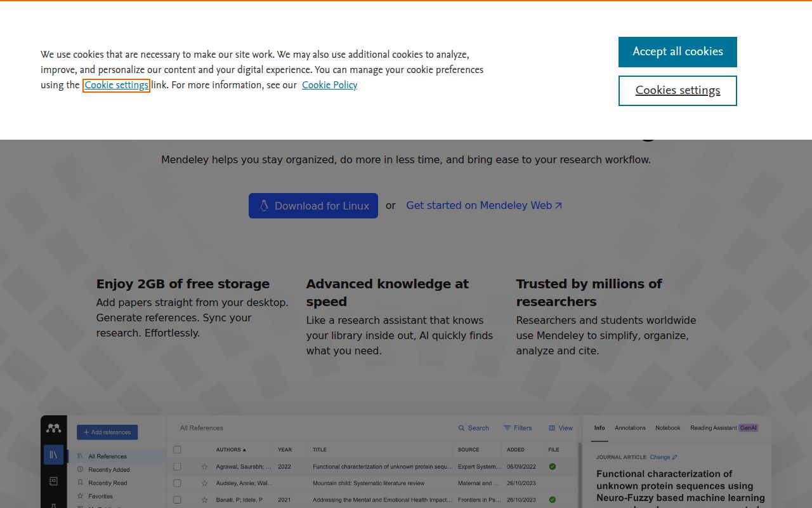Viewport: 812px width, 508px height.
Task: Click the YEAR column header
Action: [285, 450]
